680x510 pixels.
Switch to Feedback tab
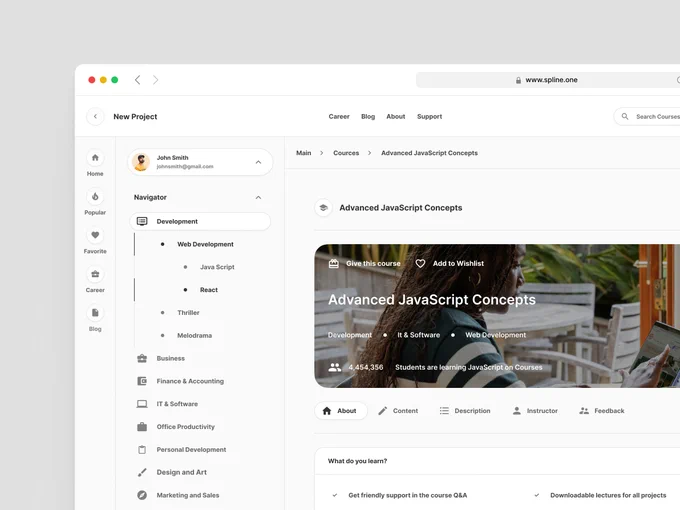coord(602,411)
